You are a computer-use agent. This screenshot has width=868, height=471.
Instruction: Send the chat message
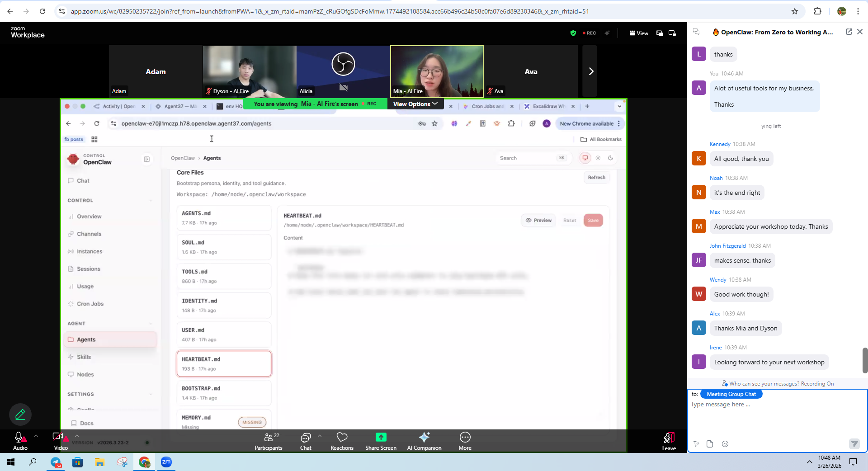pyautogui.click(x=854, y=443)
